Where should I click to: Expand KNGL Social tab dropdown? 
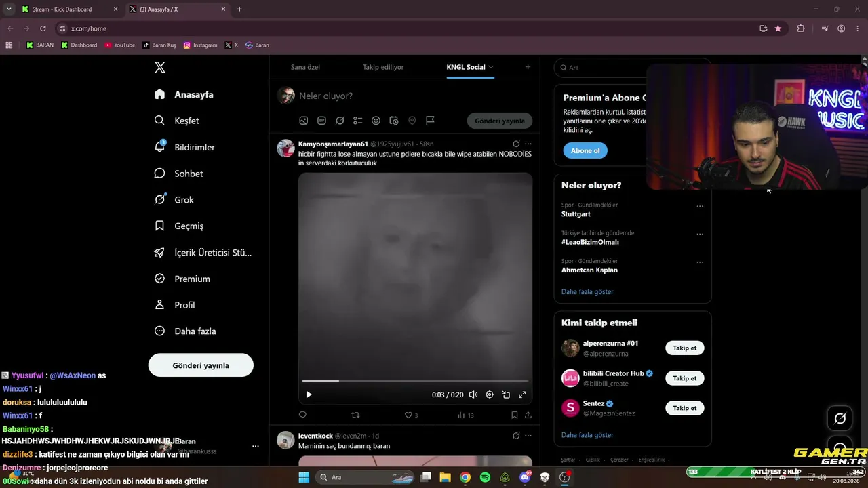point(491,67)
